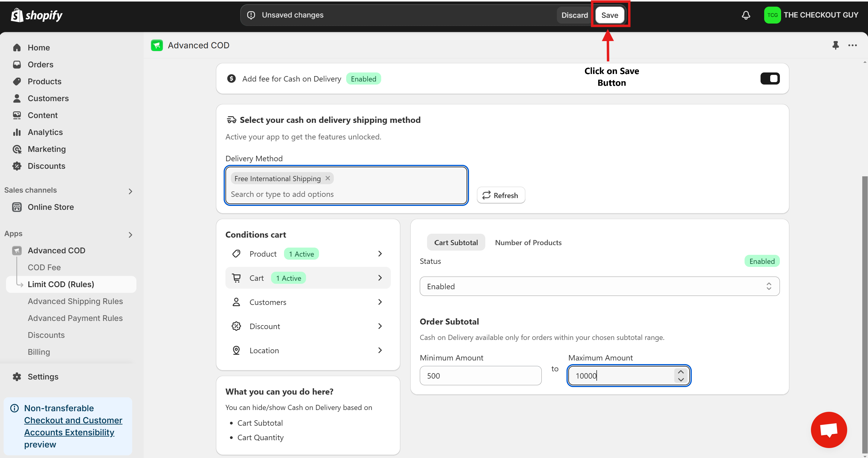
Task: Click the delivery truck icon in heading
Action: [231, 120]
